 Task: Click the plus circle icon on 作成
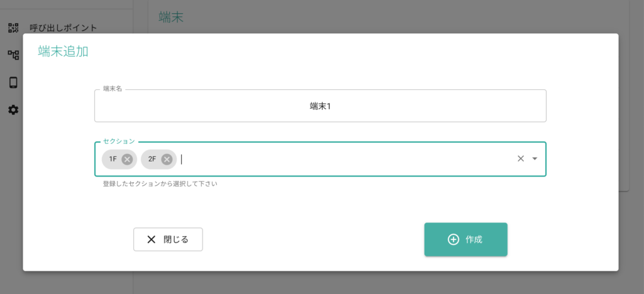pyautogui.click(x=453, y=240)
